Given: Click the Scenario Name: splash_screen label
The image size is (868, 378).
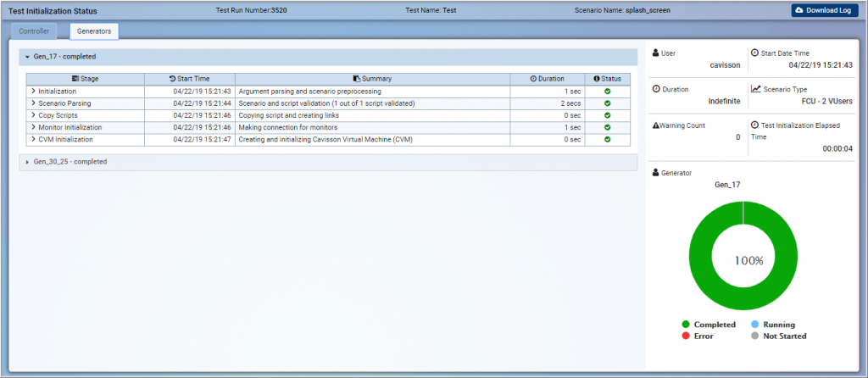Looking at the screenshot, I should click(x=623, y=10).
